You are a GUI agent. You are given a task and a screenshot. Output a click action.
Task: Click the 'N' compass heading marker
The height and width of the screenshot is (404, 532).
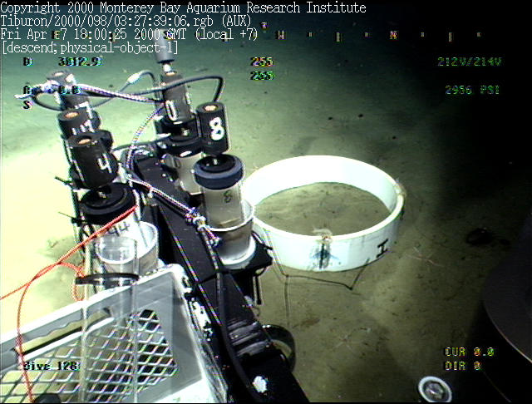point(393,35)
